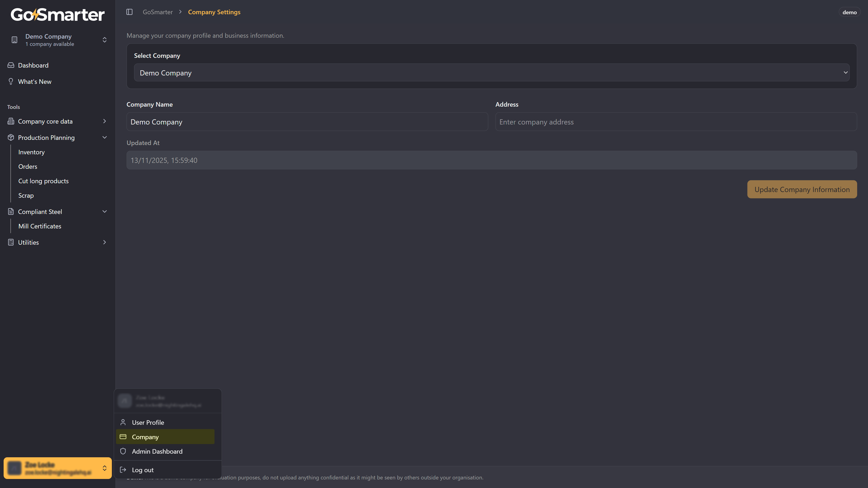Screen dimensions: 868x488
Task: Collapse the Compliant Steel section
Action: [x=104, y=211]
